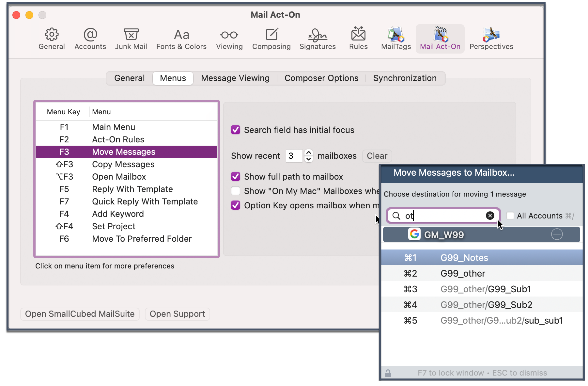
Task: Open the Perspectives preferences pane
Action: pyautogui.click(x=491, y=39)
